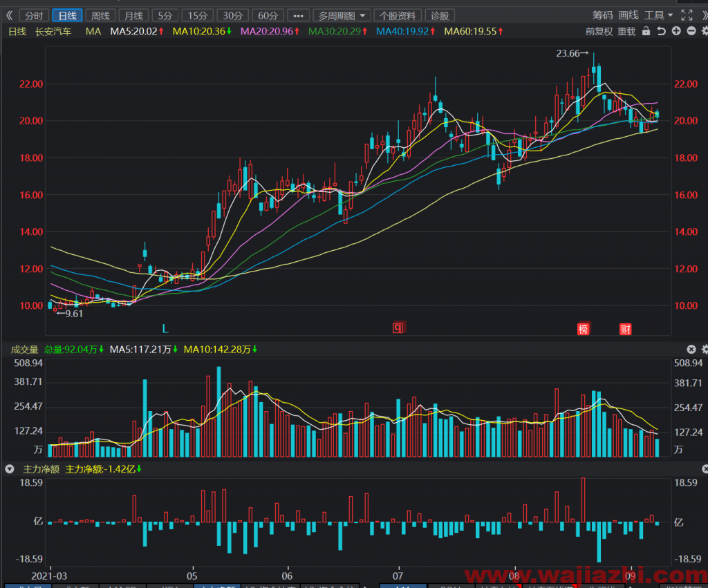Click 主力净额:-1.42亿 value
The height and width of the screenshot is (588, 708).
[104, 469]
